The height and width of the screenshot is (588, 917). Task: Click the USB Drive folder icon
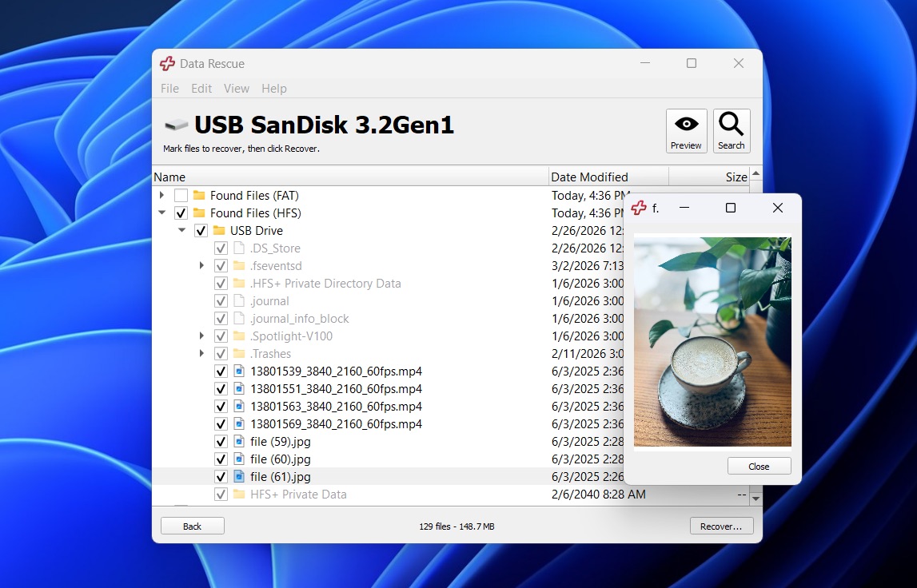click(x=219, y=231)
